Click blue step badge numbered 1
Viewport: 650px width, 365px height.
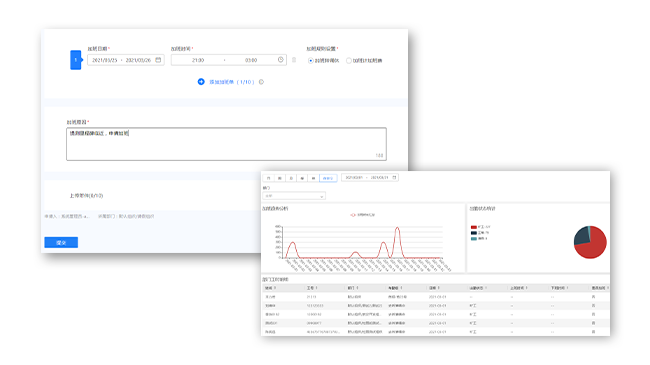coord(76,60)
